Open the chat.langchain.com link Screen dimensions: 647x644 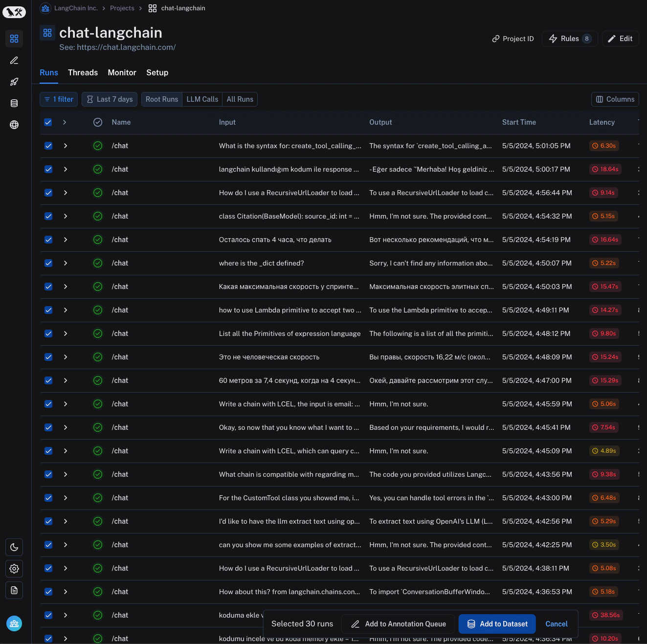[x=126, y=47]
